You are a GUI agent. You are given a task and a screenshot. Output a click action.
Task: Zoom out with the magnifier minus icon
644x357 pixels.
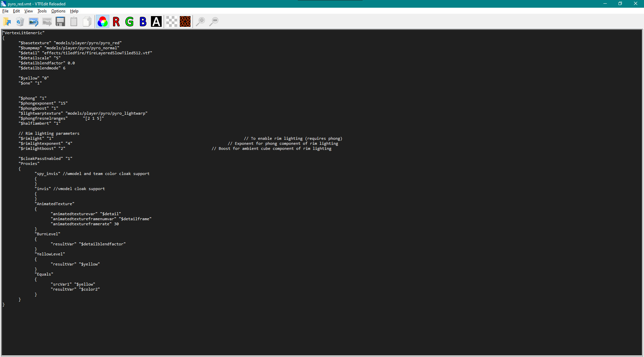(x=214, y=21)
